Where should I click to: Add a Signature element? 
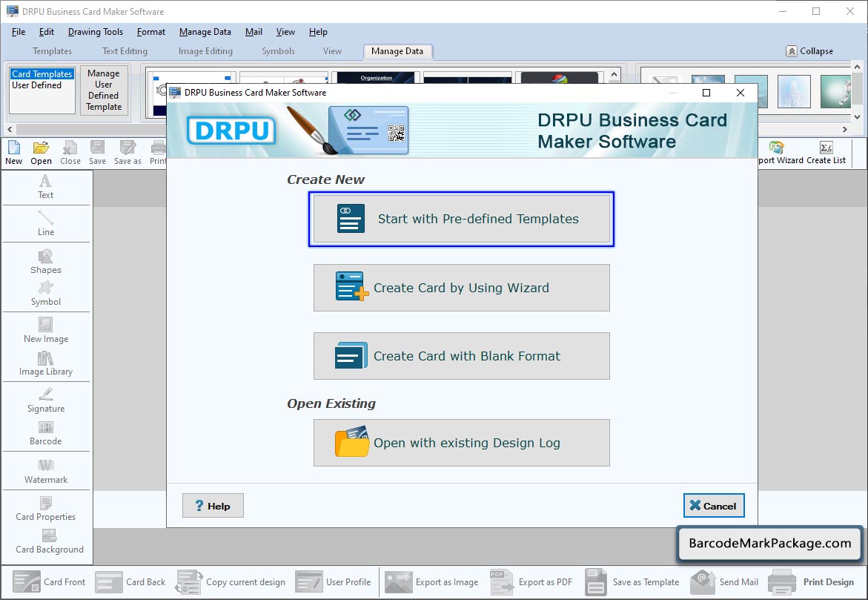click(x=45, y=400)
